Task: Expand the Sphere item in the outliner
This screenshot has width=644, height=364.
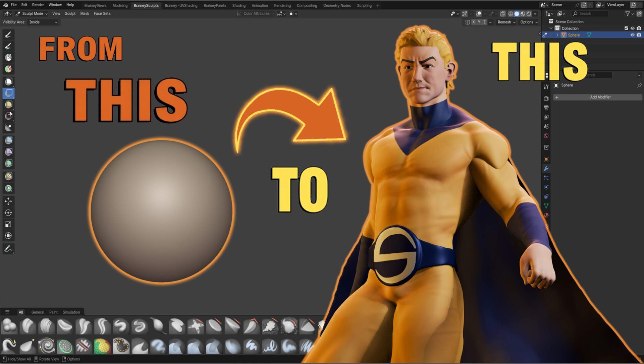Action: (557, 35)
